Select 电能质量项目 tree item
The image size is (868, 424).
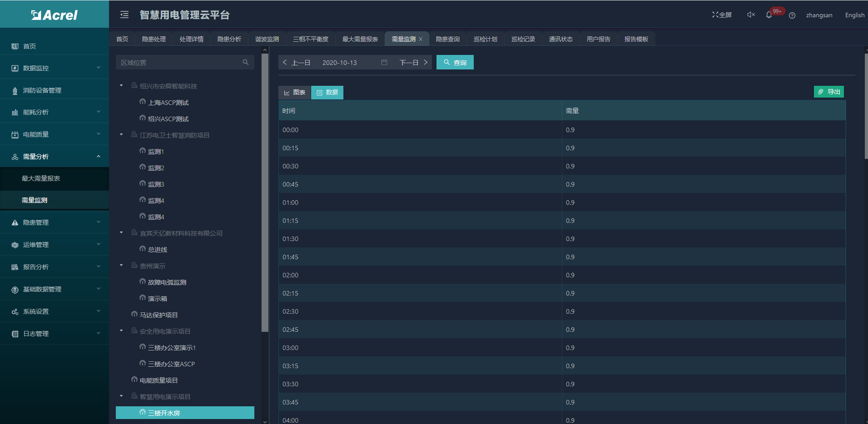pos(159,380)
